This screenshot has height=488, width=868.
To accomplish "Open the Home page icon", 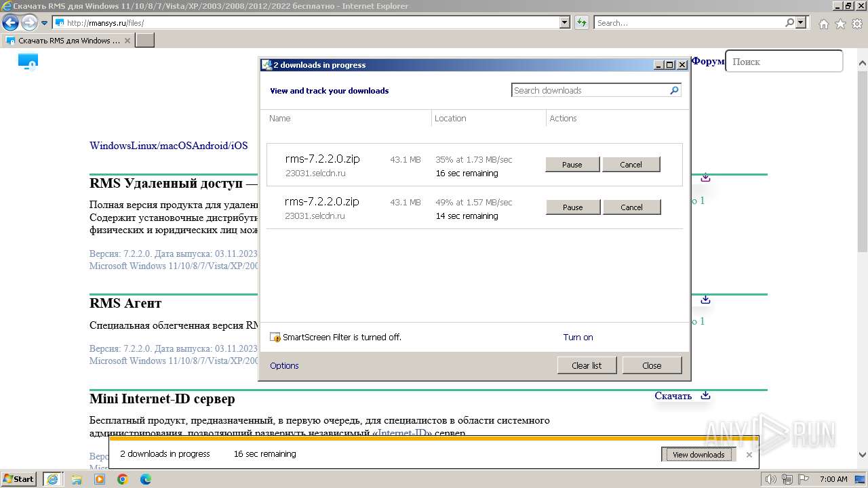I will tap(823, 24).
